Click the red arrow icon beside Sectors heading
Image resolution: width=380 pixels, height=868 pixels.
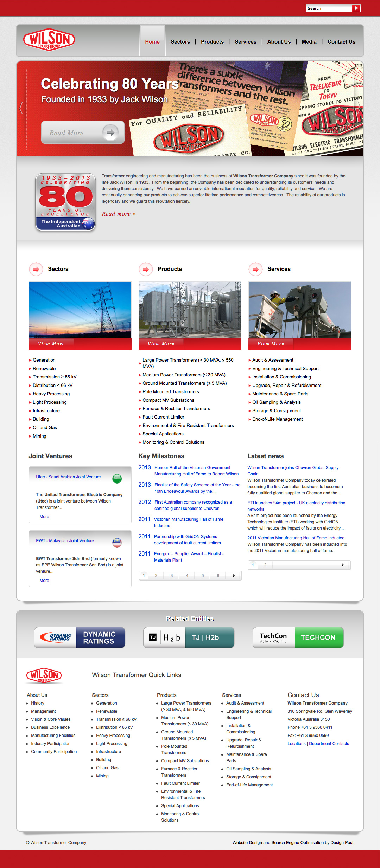pos(36,269)
